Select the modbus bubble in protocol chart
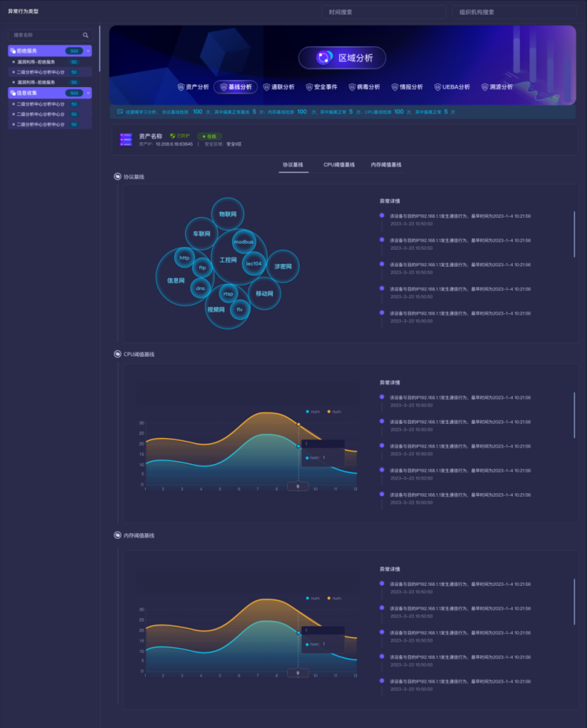Viewport: 587px width, 728px height. (x=243, y=242)
